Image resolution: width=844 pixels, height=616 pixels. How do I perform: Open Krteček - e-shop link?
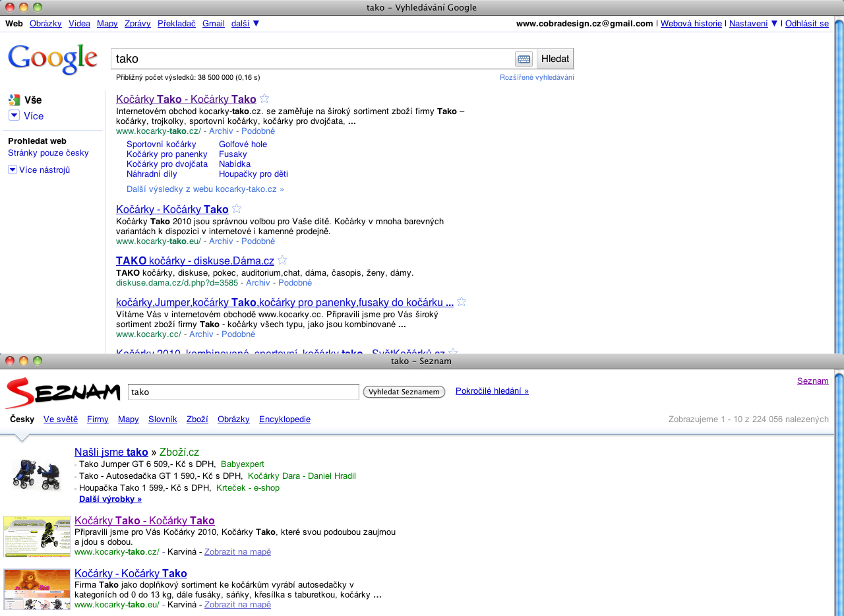click(x=248, y=487)
